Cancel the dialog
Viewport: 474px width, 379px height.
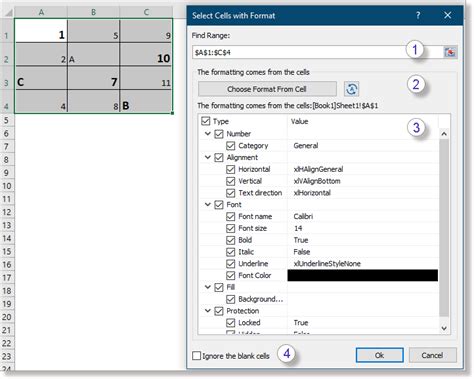click(x=432, y=355)
